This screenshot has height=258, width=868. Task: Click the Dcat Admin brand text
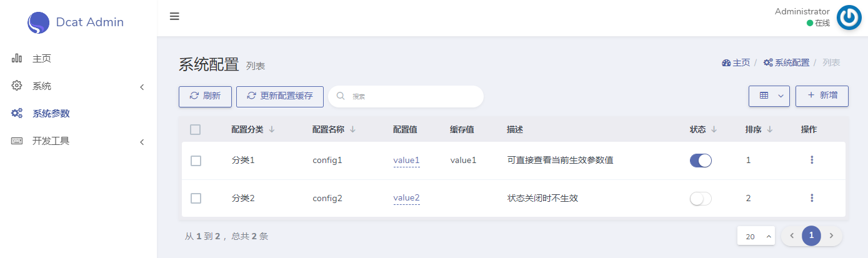point(90,22)
